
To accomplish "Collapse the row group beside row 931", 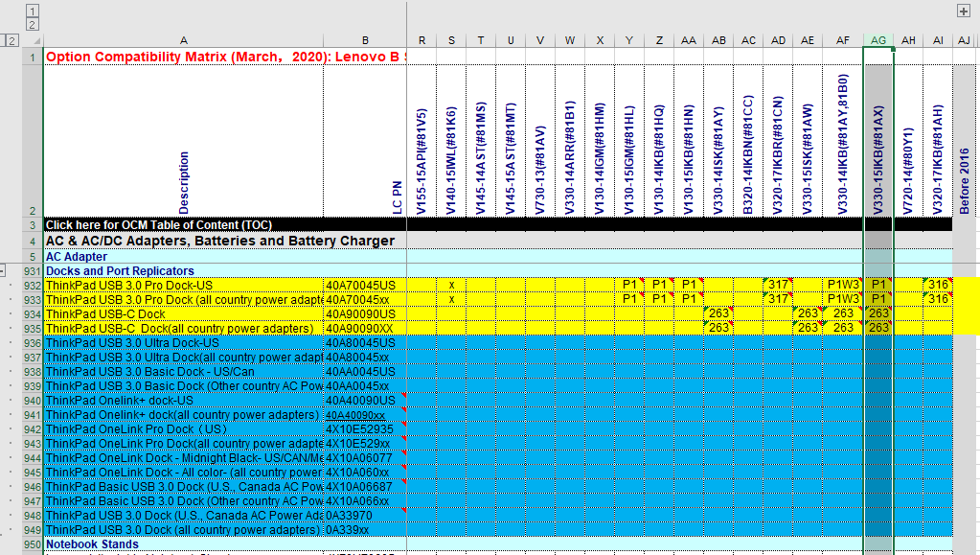I will [2, 271].
